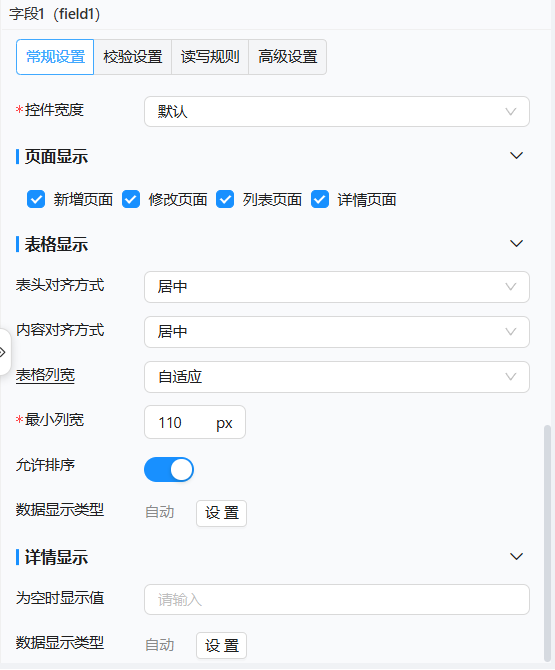The height and width of the screenshot is (670, 555).
Task: Click 设置 button under 表格显示 数据显示类型
Action: pyautogui.click(x=221, y=513)
